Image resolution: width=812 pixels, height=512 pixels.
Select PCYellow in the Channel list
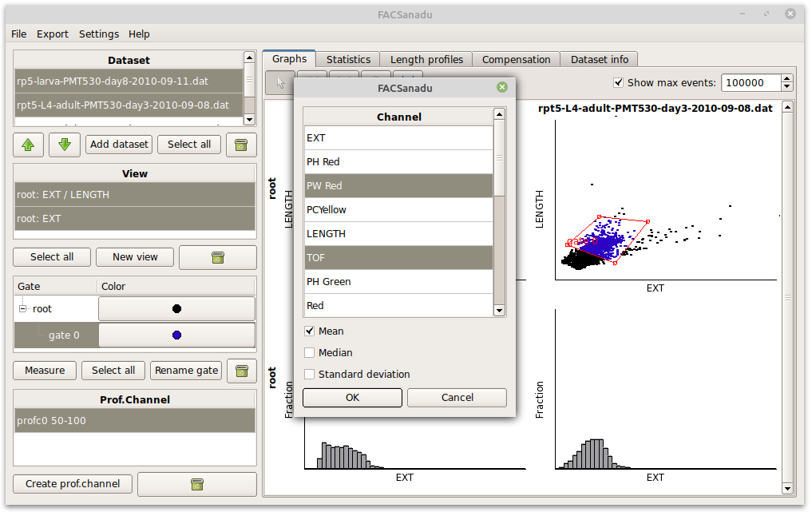click(x=398, y=210)
